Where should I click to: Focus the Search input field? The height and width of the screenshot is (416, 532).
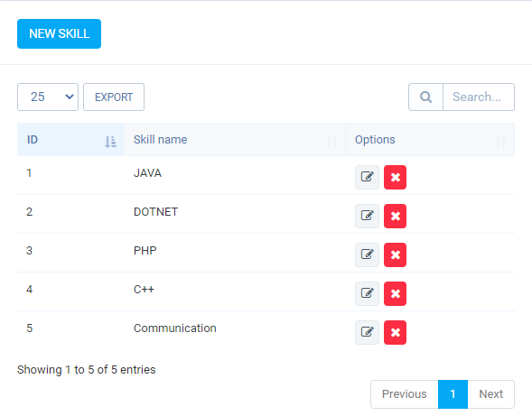[479, 97]
